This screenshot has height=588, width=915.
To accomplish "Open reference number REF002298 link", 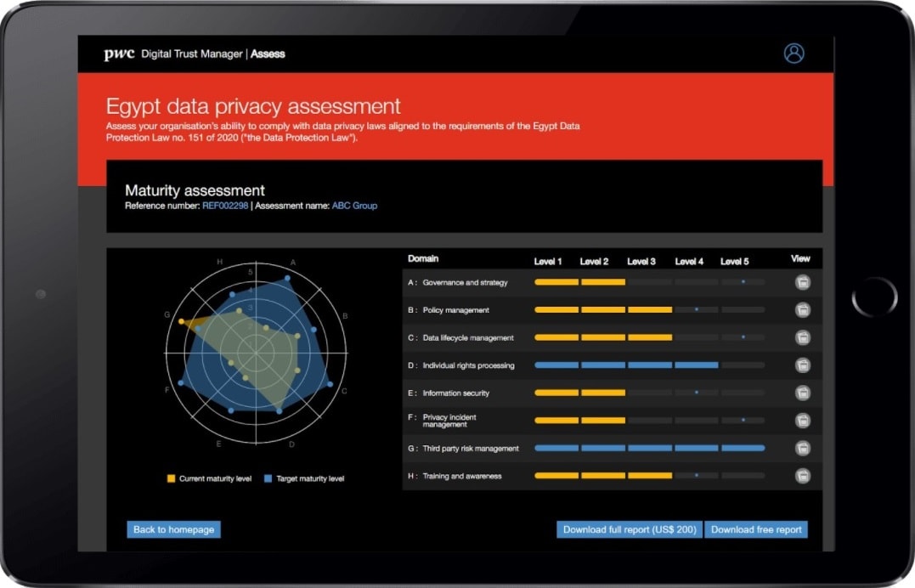I will 225,206.
